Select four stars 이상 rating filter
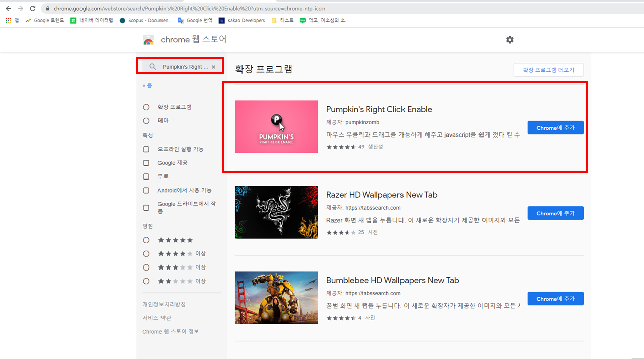This screenshot has height=359, width=644. pos(146,254)
